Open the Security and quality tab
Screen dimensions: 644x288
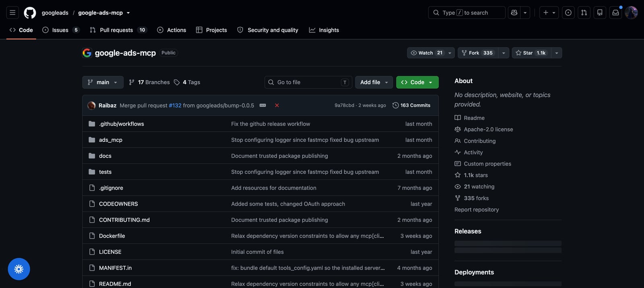pos(268,30)
